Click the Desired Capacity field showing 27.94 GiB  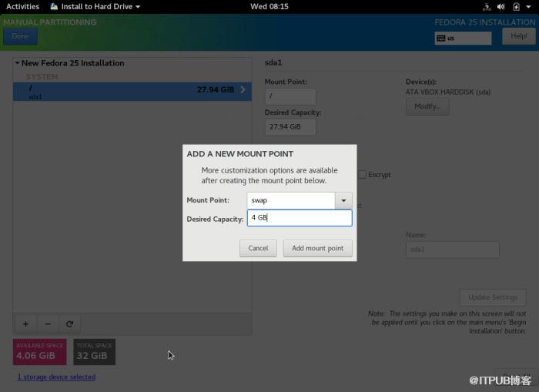pos(290,127)
